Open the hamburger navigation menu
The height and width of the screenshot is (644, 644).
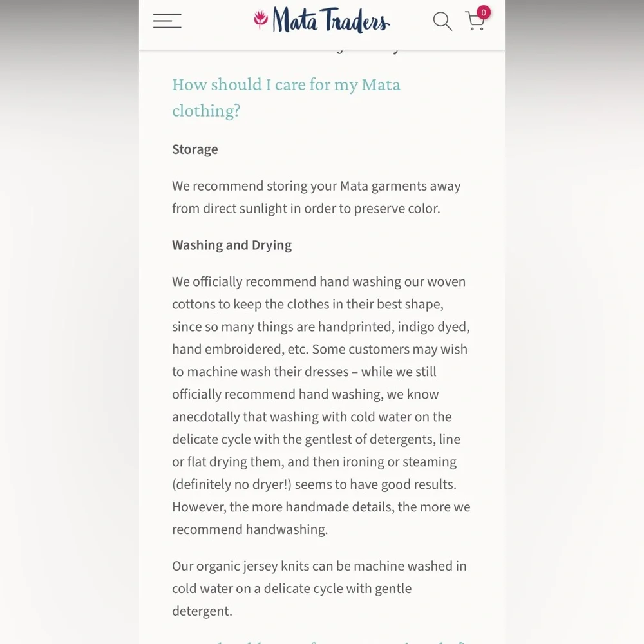167,21
